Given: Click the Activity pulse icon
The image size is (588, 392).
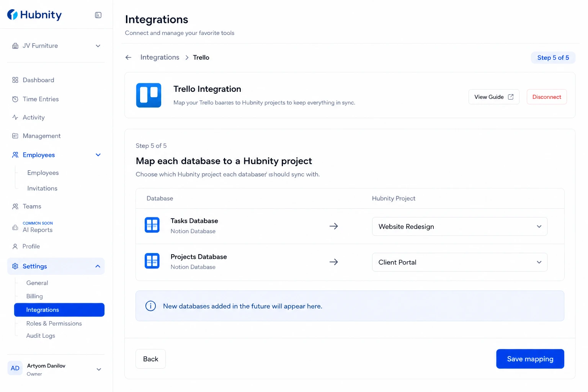Looking at the screenshot, I should coord(15,118).
